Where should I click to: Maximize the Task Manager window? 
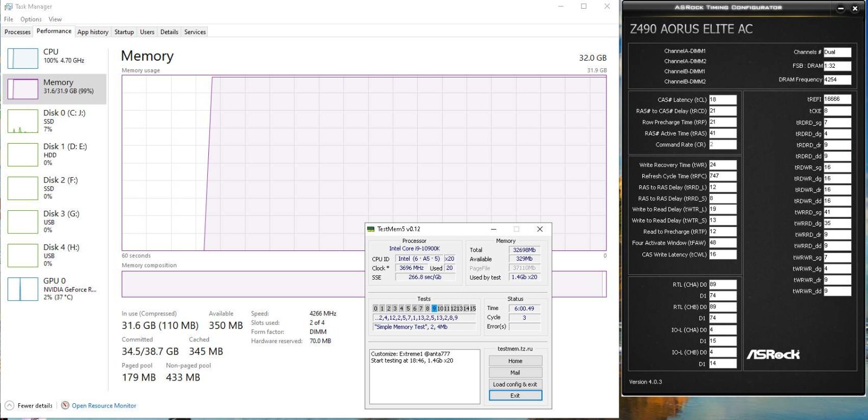click(584, 7)
